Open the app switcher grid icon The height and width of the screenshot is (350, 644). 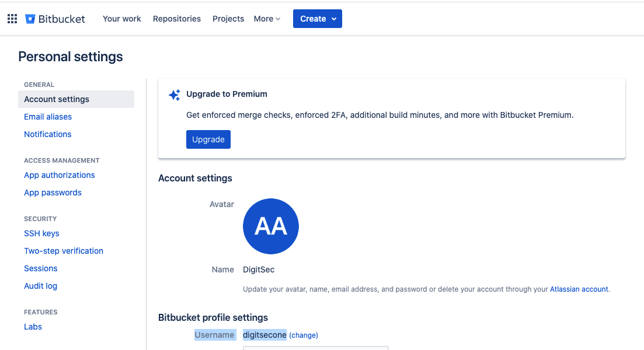(12, 19)
